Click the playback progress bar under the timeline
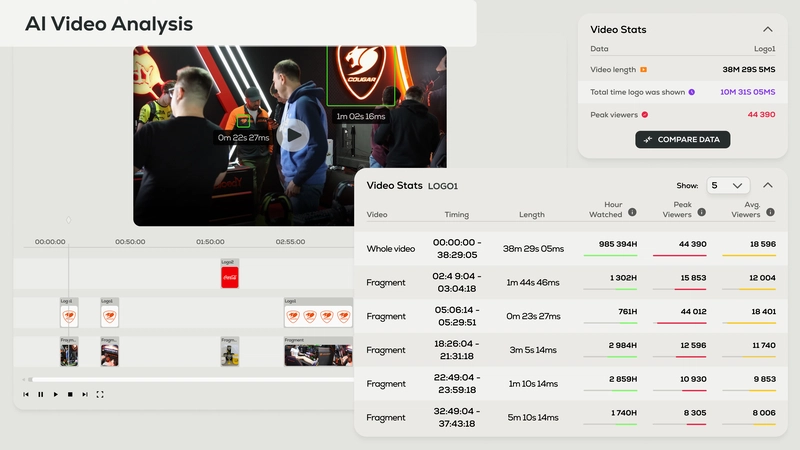The height and width of the screenshot is (450, 800). point(191,380)
